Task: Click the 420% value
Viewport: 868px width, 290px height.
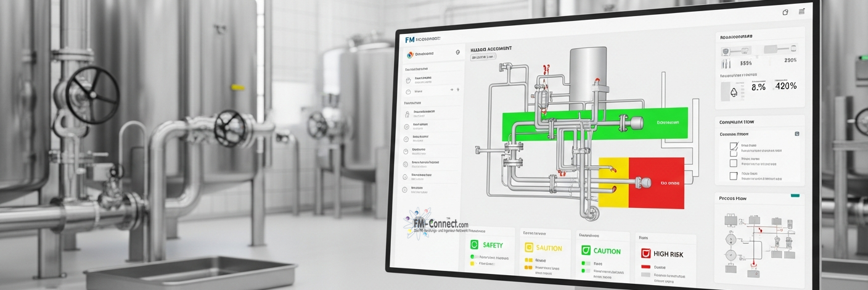Action: point(786,86)
